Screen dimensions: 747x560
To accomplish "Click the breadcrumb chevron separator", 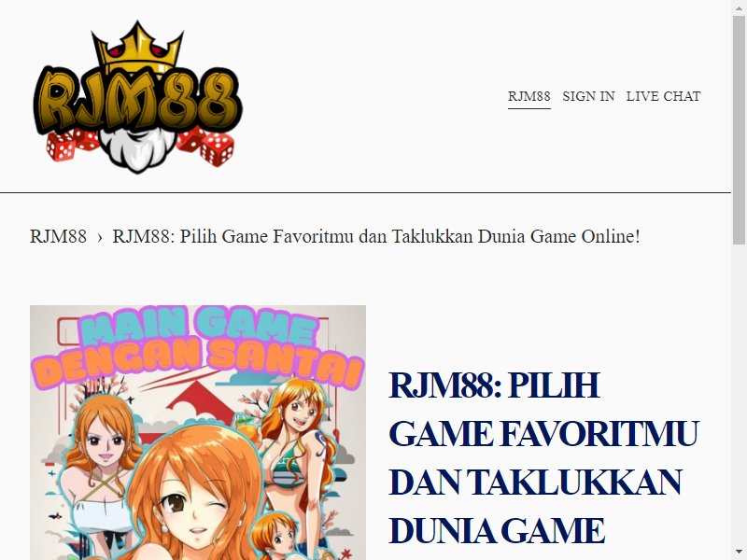I will click(x=100, y=237).
